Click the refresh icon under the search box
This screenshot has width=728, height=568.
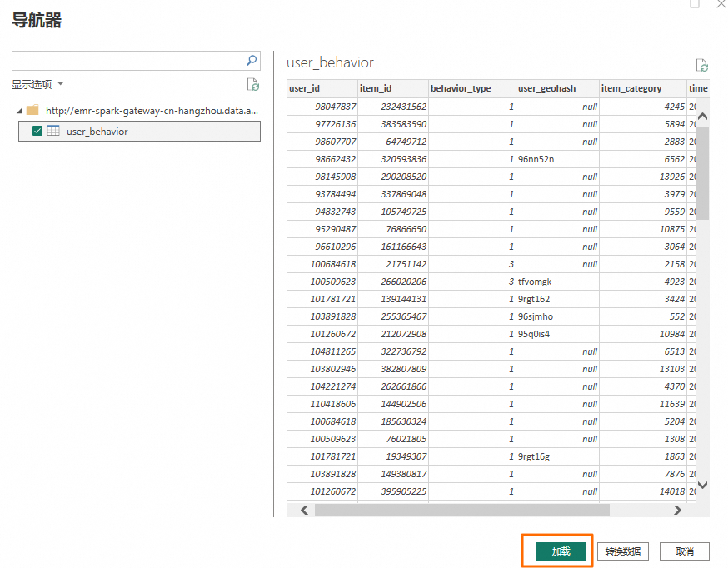click(253, 84)
